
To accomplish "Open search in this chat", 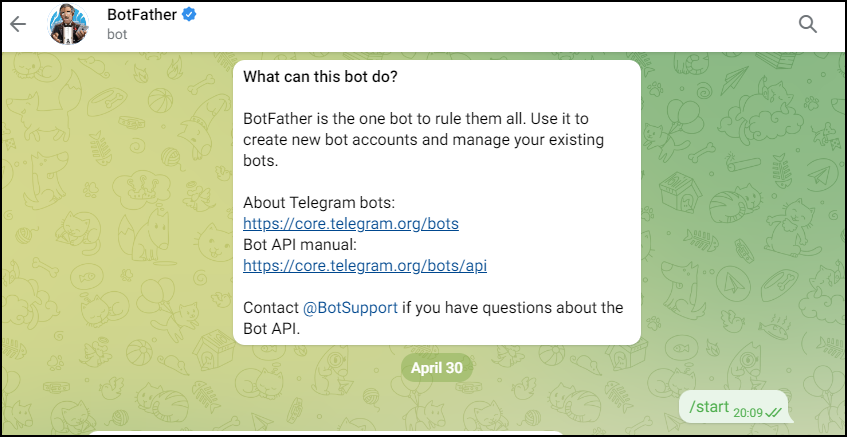I will [x=807, y=24].
